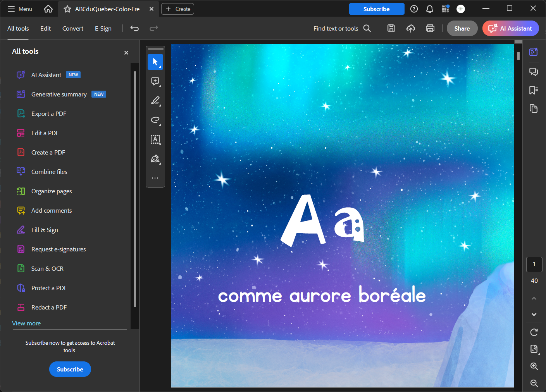Click the document vertical scrollbar thumb
Screen dimensions: 546x392
(518, 56)
